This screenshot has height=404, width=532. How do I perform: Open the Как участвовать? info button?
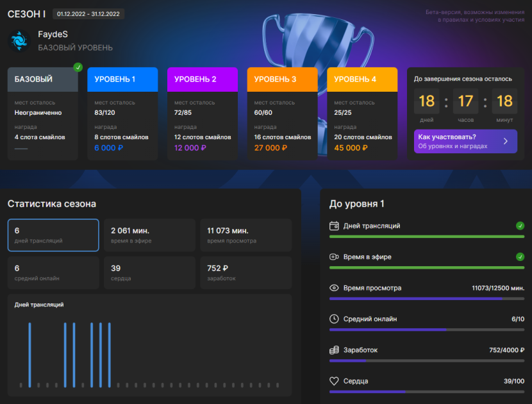[465, 141]
